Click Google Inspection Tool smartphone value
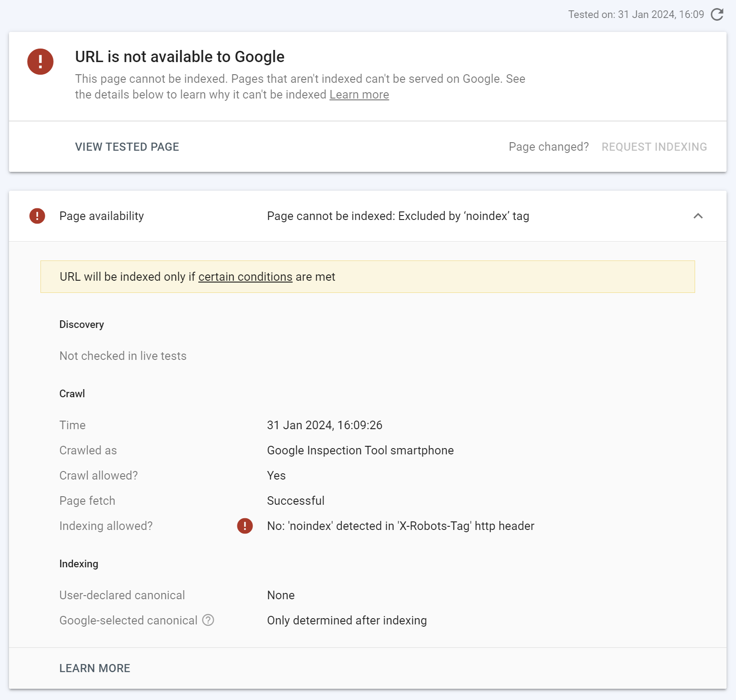Viewport: 736px width, 700px height. (x=360, y=450)
